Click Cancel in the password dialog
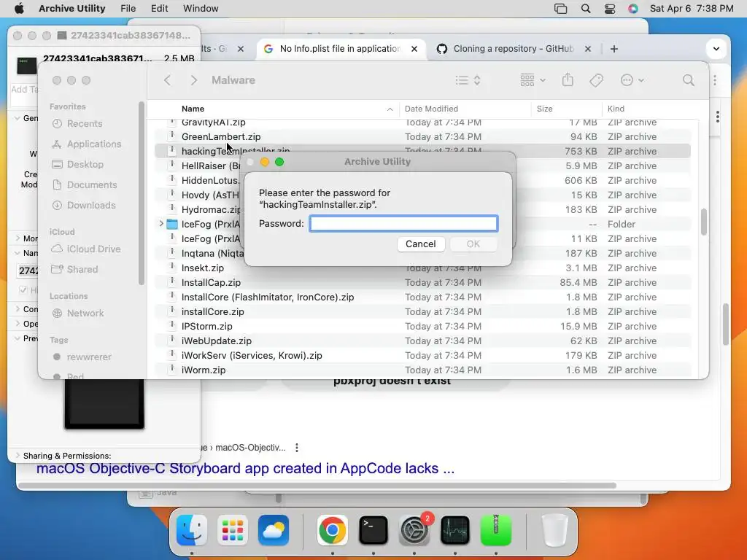This screenshot has height=560, width=747. click(421, 244)
